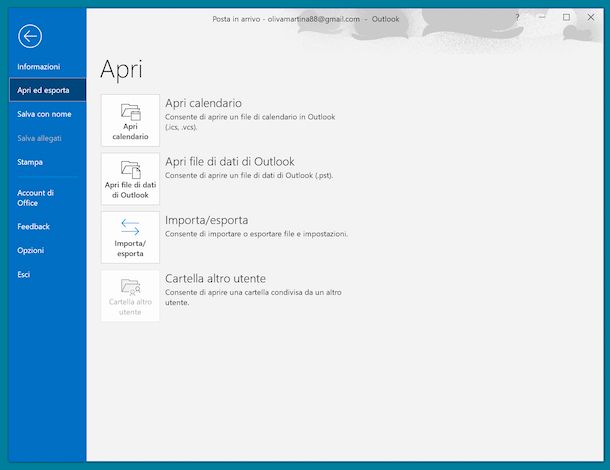Click the Apri calendario heading text
The image size is (610, 470).
[203, 103]
